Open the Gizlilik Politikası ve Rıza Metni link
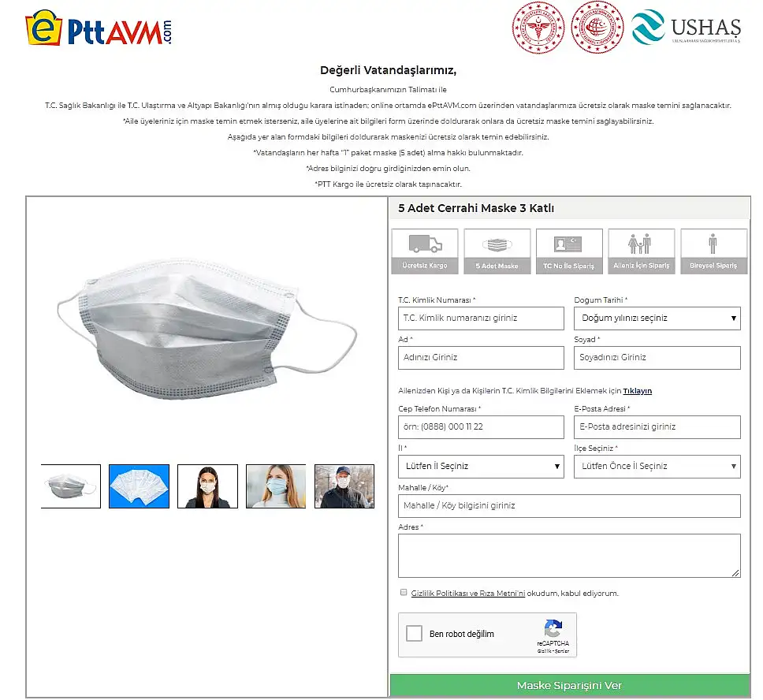The height and width of the screenshot is (700, 763). click(x=467, y=594)
